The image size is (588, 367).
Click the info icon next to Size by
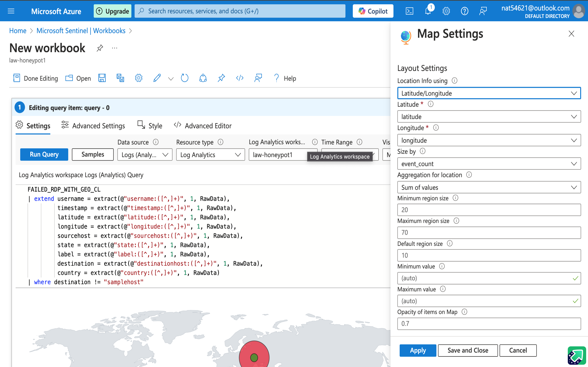pyautogui.click(x=423, y=151)
